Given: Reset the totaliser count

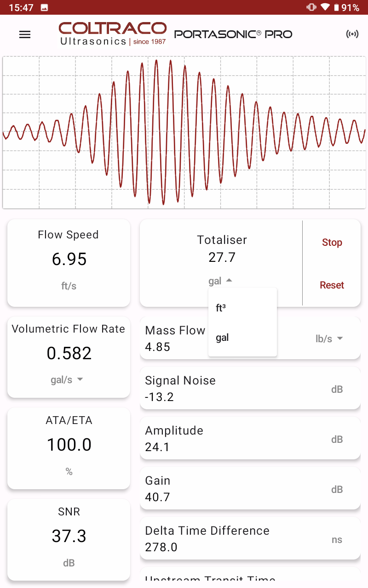Looking at the screenshot, I should pyautogui.click(x=332, y=285).
